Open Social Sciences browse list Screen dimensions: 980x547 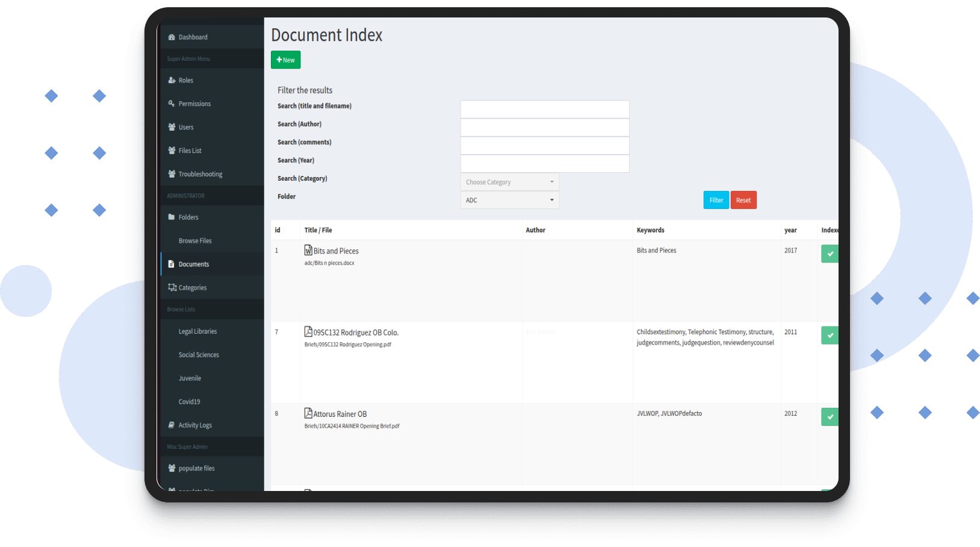point(212,355)
